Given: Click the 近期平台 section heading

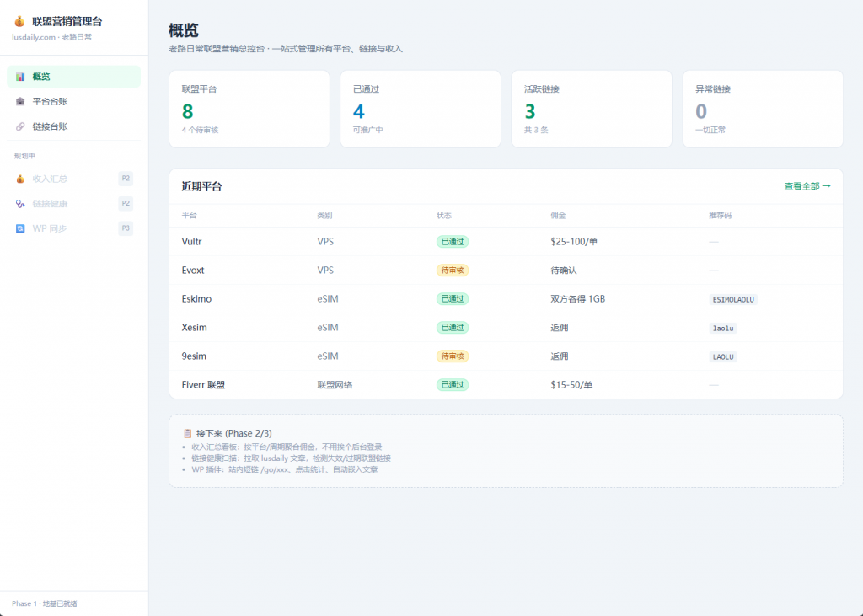Looking at the screenshot, I should pyautogui.click(x=201, y=186).
